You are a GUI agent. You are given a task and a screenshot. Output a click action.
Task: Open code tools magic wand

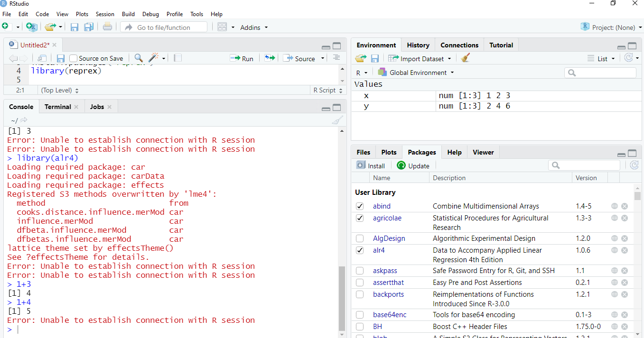[x=153, y=58]
